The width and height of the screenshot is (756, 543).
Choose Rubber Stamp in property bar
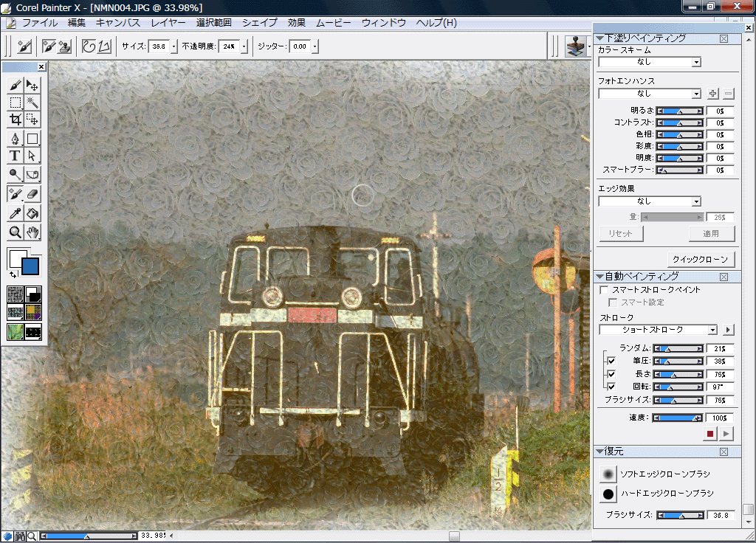coord(65,46)
